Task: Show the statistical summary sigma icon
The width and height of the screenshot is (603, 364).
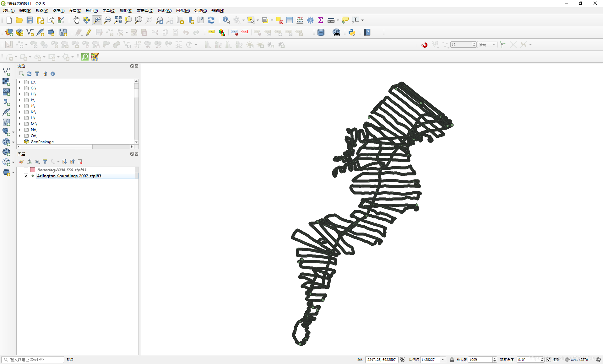Action: [x=321, y=20]
